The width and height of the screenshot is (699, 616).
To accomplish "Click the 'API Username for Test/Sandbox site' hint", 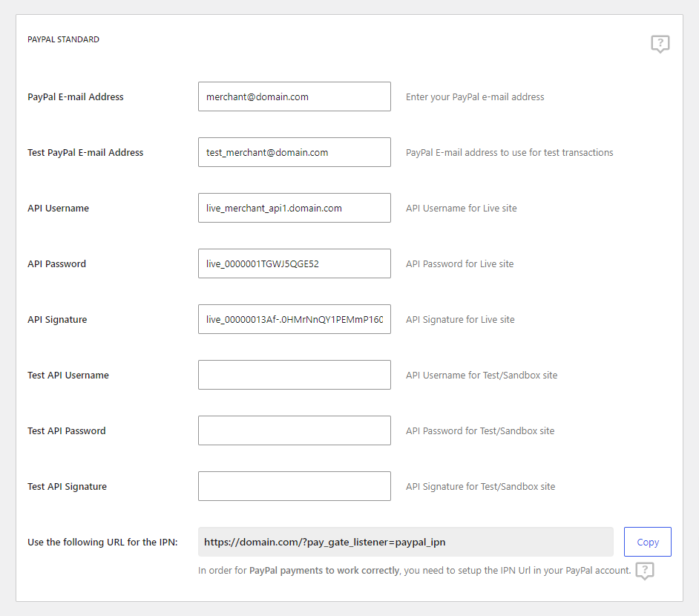I will [x=482, y=376].
